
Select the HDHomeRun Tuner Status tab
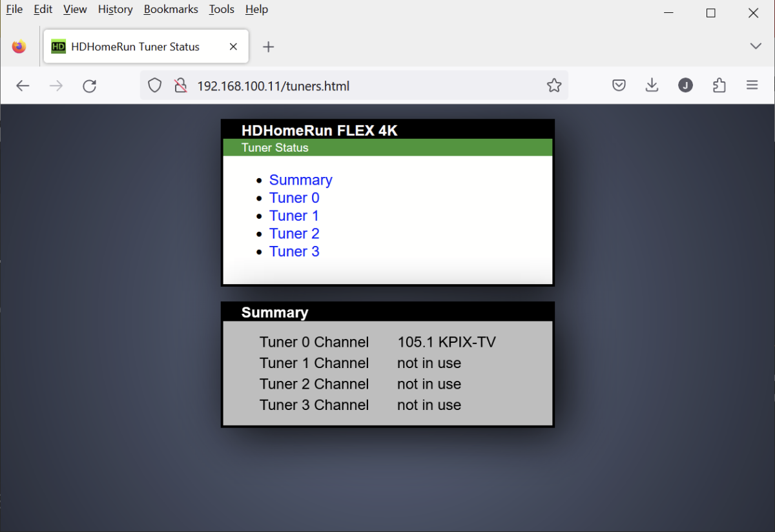tap(146, 46)
